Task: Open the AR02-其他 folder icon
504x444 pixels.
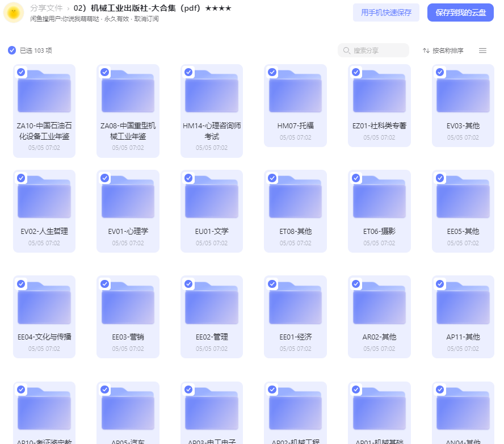Action: [x=379, y=303]
